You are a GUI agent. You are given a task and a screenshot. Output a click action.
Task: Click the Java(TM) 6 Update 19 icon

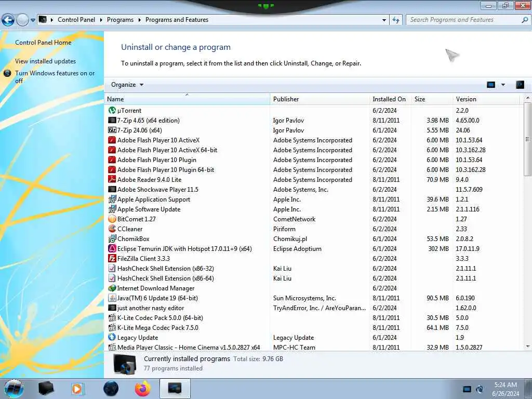[112, 298]
